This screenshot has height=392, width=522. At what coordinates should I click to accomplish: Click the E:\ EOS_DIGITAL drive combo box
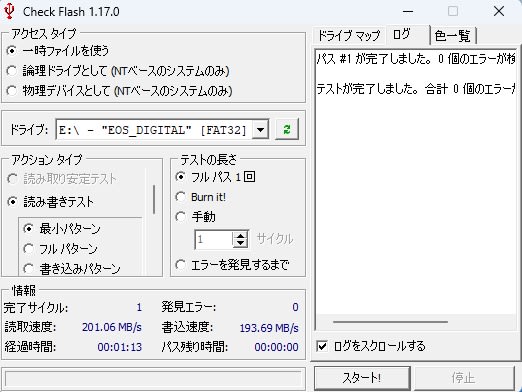(x=162, y=130)
